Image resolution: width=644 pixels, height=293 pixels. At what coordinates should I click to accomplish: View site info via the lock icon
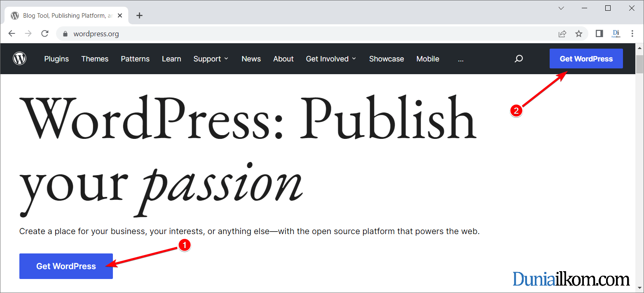point(65,34)
